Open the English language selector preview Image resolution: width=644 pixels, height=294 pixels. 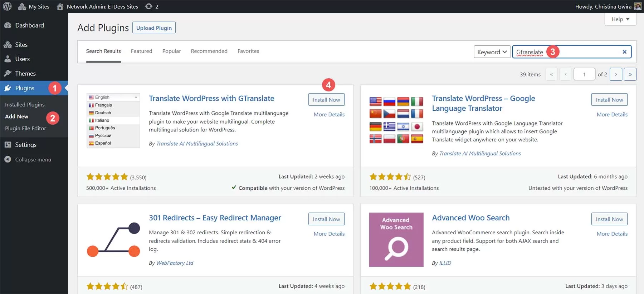tap(113, 97)
